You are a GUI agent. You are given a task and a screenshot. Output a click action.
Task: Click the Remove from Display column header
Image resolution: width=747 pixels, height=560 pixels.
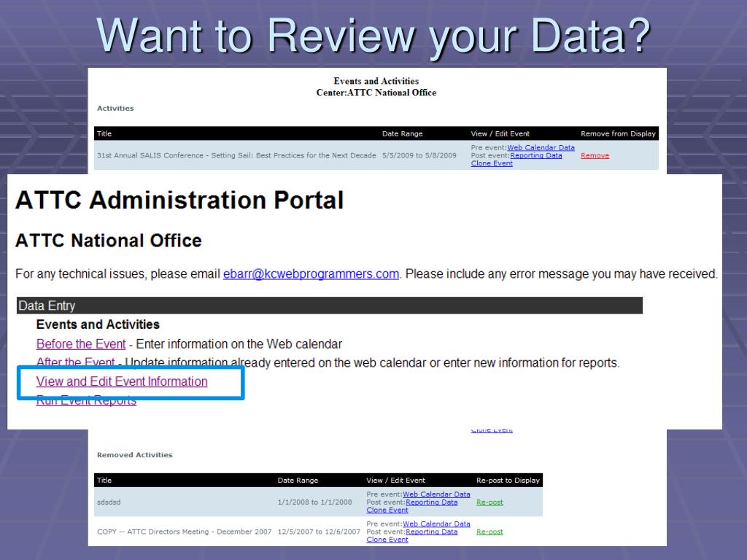(619, 134)
